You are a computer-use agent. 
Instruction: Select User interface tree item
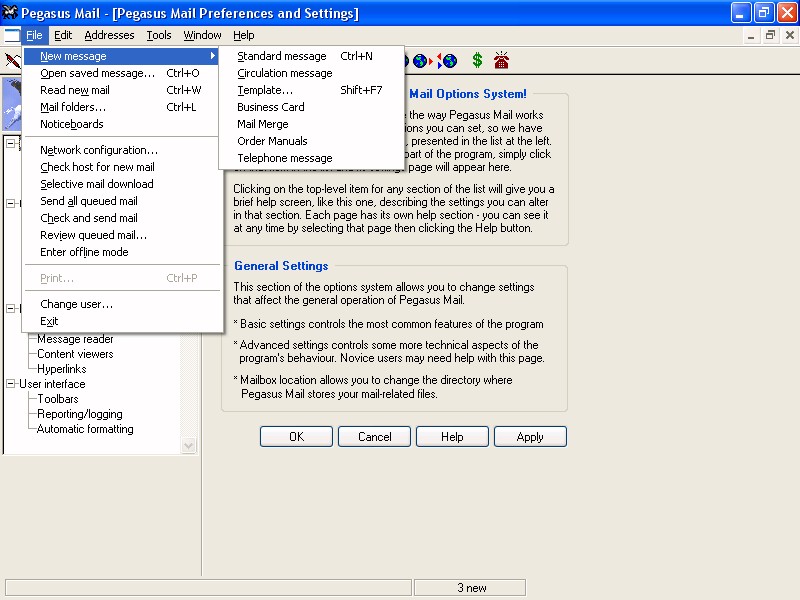tap(52, 384)
